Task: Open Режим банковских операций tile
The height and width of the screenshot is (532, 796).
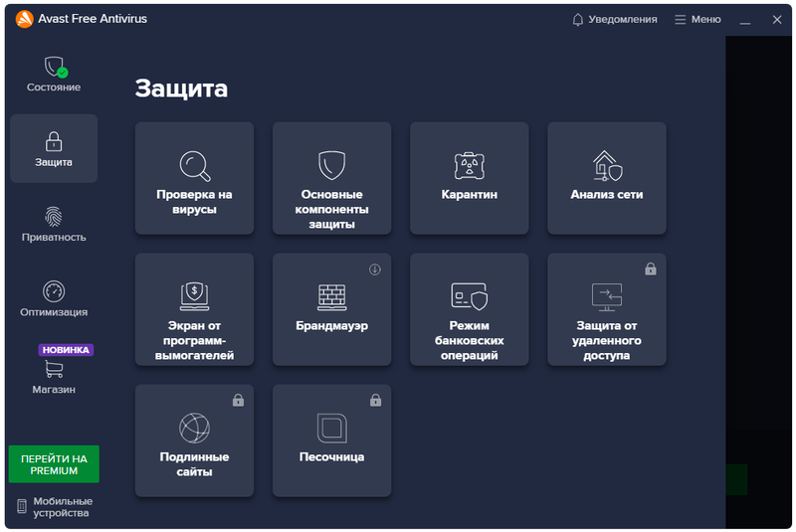Action: pos(469,309)
